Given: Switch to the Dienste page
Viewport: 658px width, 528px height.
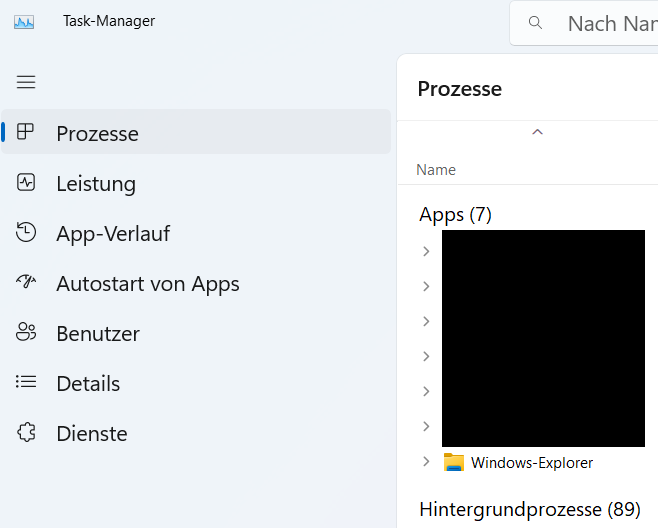Looking at the screenshot, I should (x=92, y=434).
